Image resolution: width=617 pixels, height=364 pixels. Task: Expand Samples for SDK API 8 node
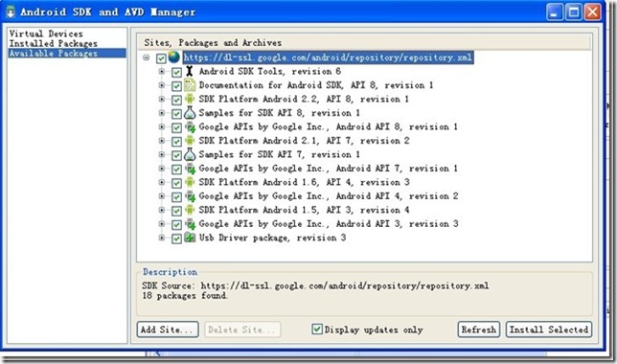coord(162,113)
